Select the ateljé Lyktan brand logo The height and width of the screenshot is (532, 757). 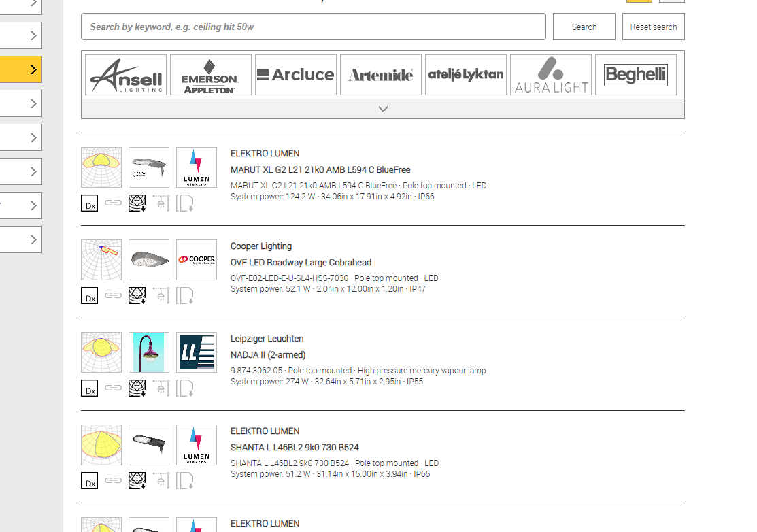466,75
